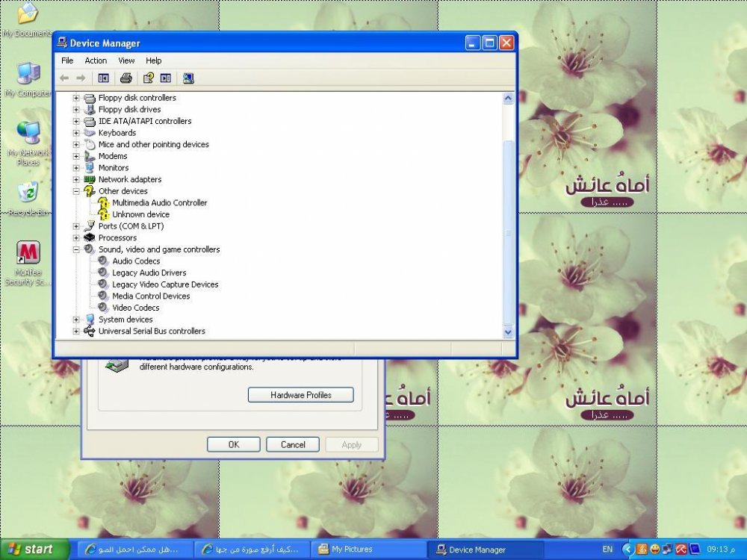Open the View menu
Viewport: 747px width, 560px height.
coord(126,60)
